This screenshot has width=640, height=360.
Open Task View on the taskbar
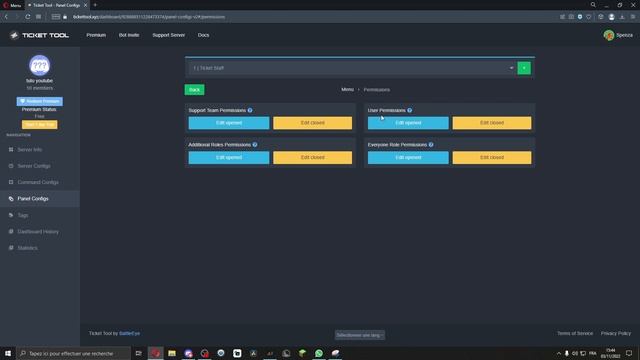138,353
